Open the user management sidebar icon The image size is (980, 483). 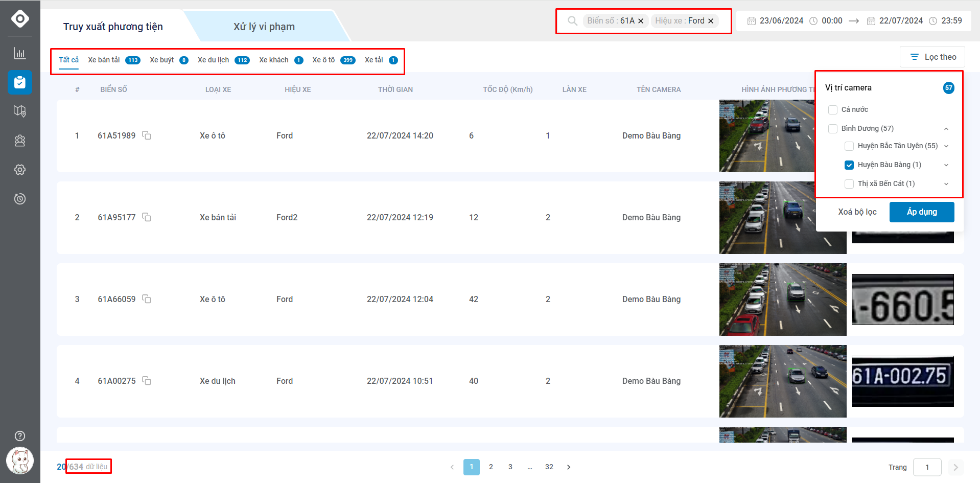20,141
